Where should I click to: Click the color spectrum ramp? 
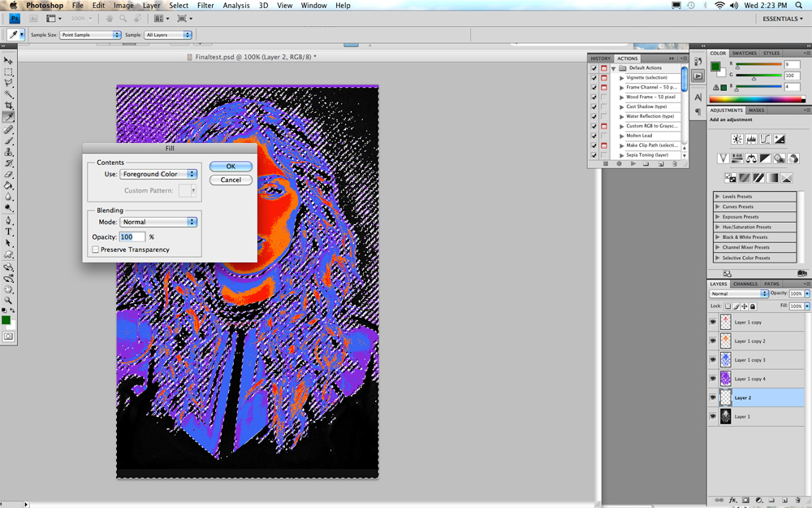(757, 99)
